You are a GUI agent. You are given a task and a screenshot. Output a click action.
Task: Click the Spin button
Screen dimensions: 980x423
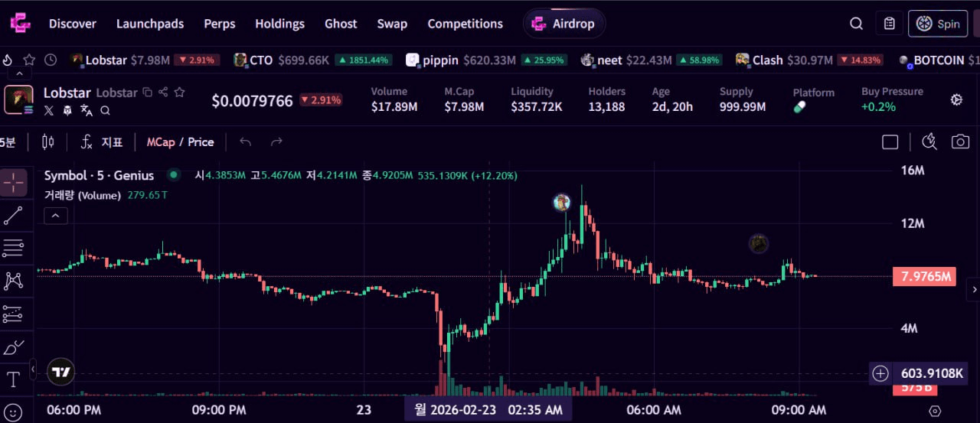coord(938,24)
